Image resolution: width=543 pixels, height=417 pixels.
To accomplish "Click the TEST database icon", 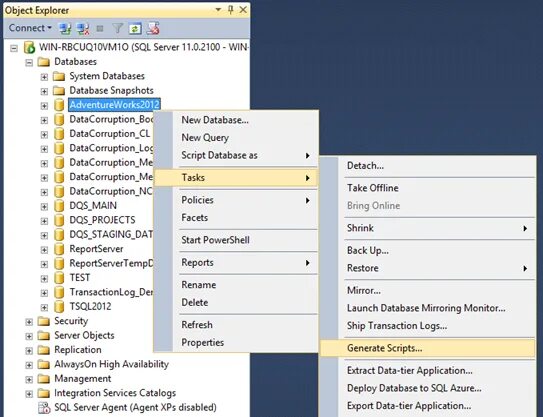I will click(x=59, y=277).
